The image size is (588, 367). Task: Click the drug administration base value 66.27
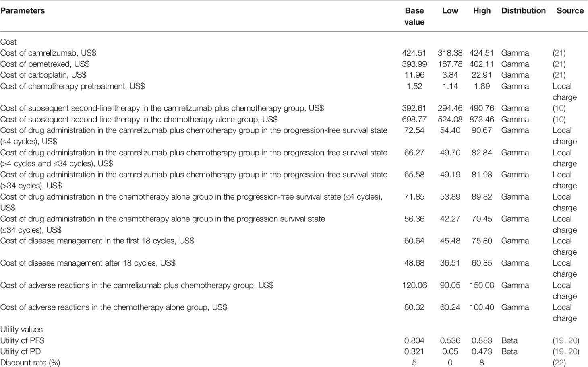(x=414, y=153)
